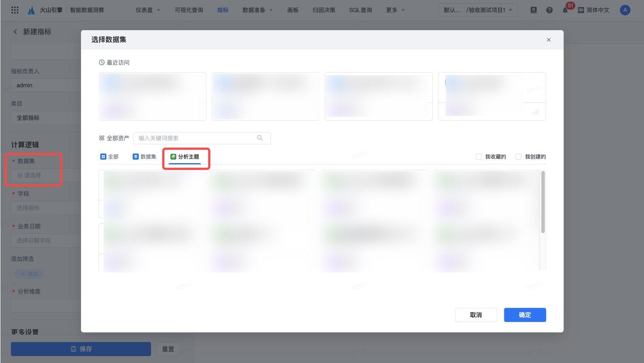Click the 全部资产 grid icon
The image size is (644, 363).
coord(102,138)
